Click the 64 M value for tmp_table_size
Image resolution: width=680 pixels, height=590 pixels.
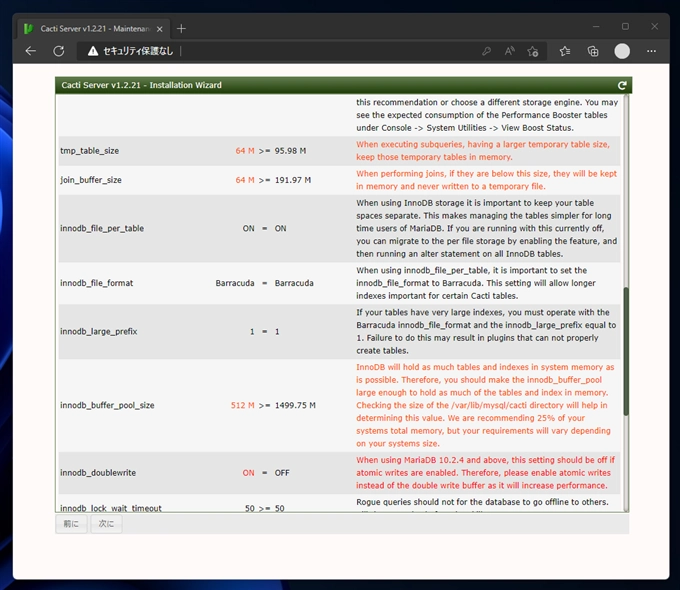[245, 151]
